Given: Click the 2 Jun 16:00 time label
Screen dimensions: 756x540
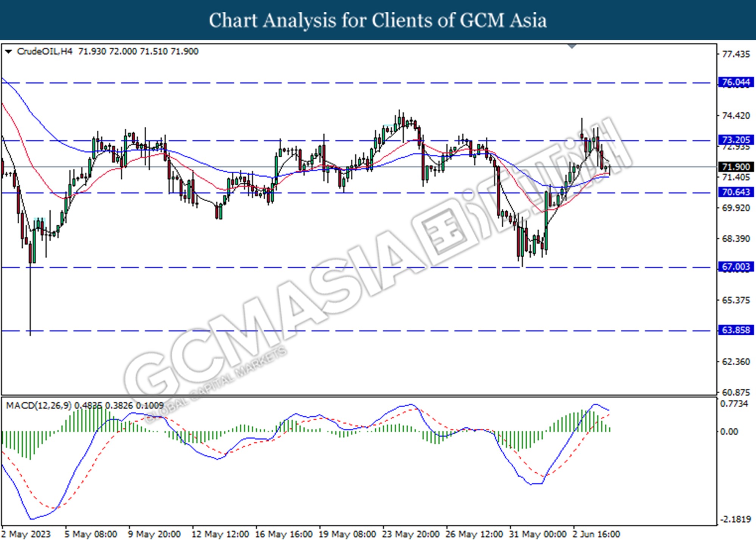Looking at the screenshot, I should (596, 534).
